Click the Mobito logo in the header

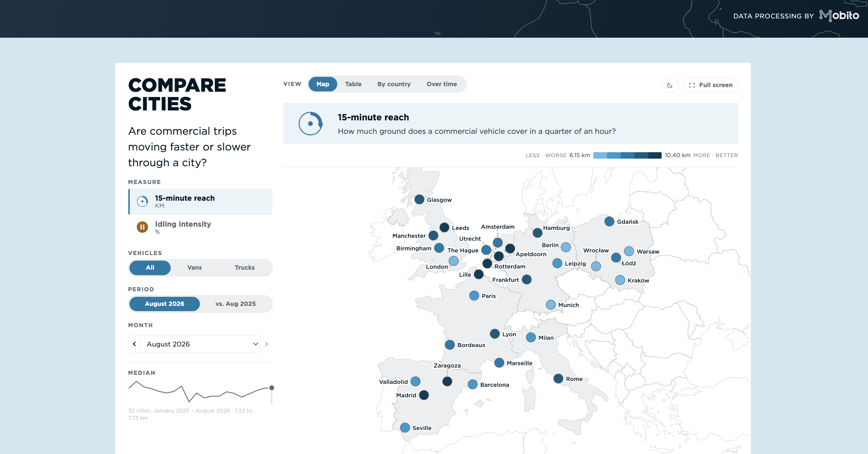tap(839, 15)
